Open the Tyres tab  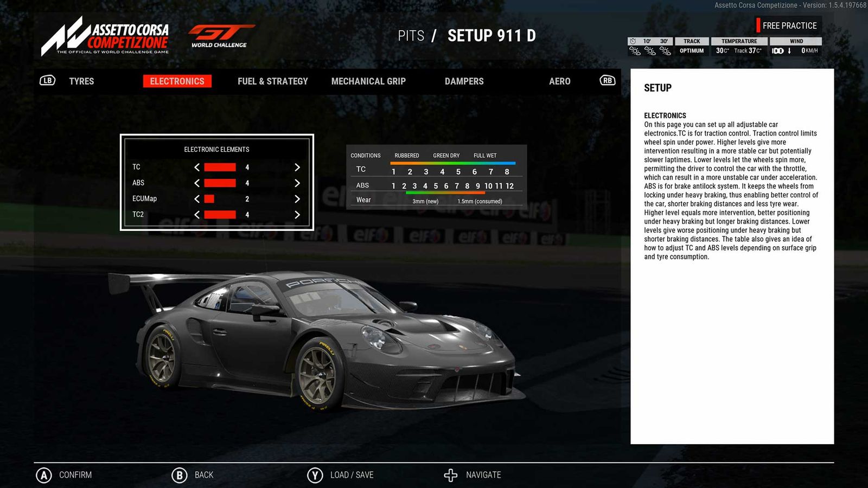coord(81,81)
